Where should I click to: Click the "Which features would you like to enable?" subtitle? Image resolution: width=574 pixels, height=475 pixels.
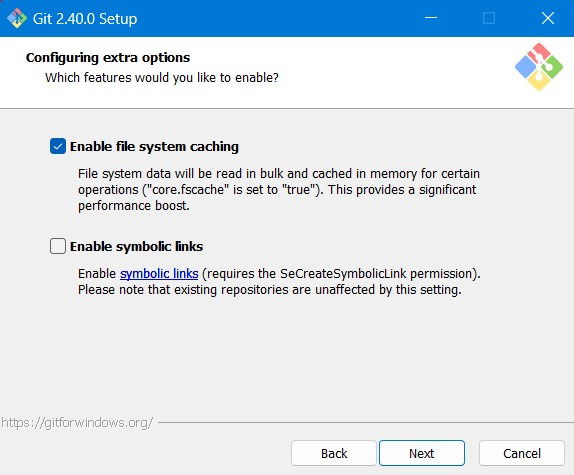162,78
